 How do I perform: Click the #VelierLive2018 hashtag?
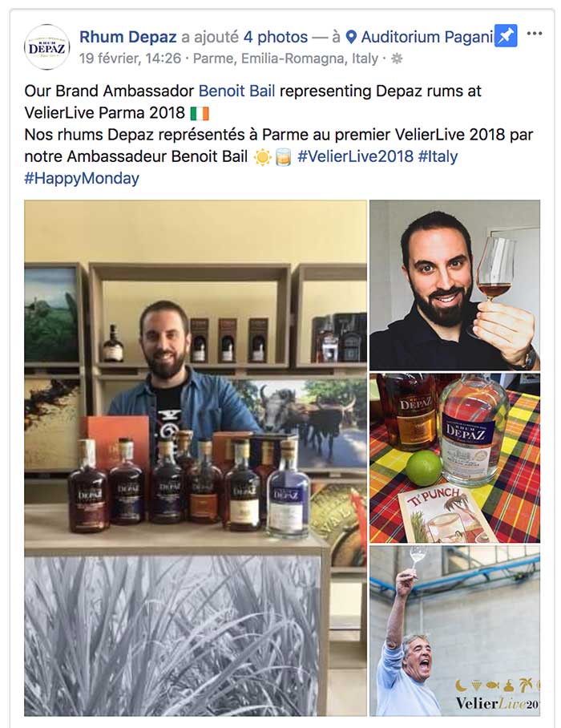coord(355,156)
